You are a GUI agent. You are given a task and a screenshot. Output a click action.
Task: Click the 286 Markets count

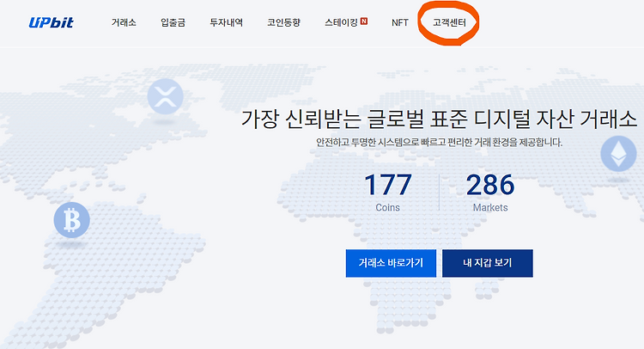pyautogui.click(x=490, y=192)
